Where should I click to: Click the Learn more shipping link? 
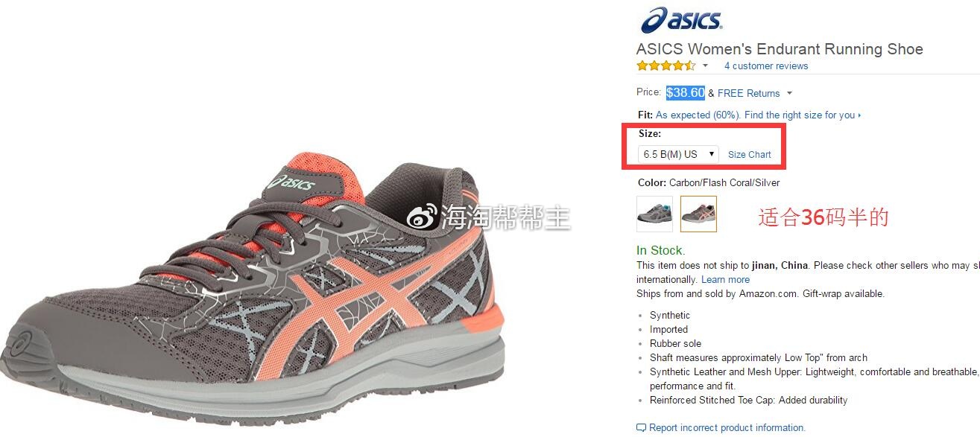click(726, 279)
